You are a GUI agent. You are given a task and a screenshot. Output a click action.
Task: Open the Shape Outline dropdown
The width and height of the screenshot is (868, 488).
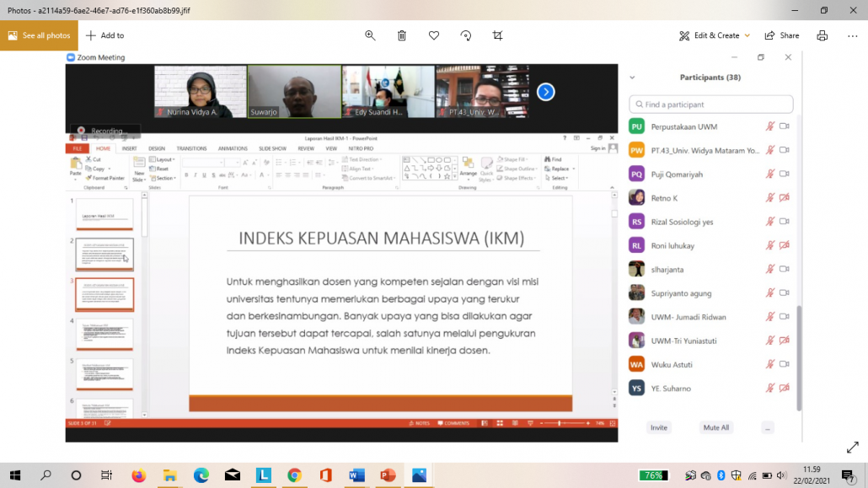pyautogui.click(x=517, y=169)
